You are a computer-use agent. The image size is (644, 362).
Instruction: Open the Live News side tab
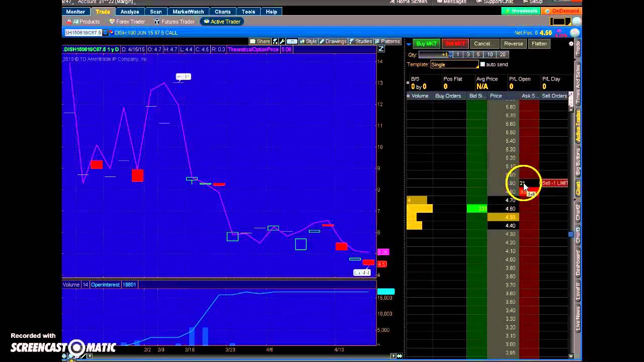click(x=578, y=318)
